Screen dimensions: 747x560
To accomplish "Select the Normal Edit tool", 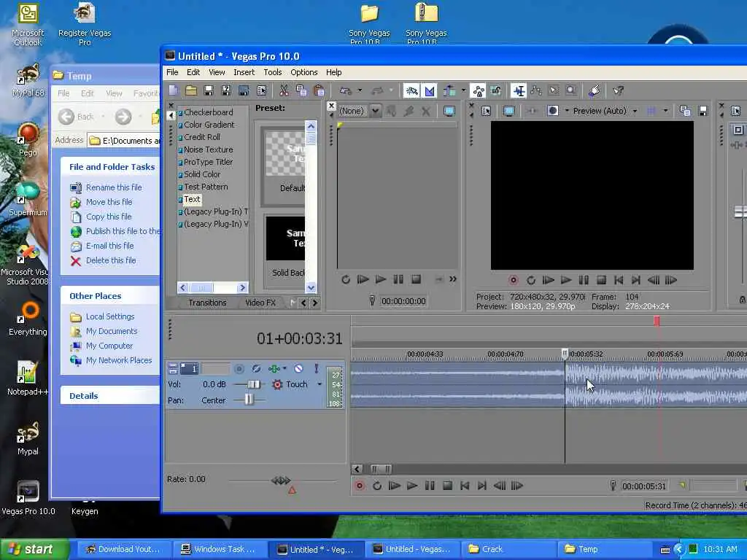I will click(519, 90).
